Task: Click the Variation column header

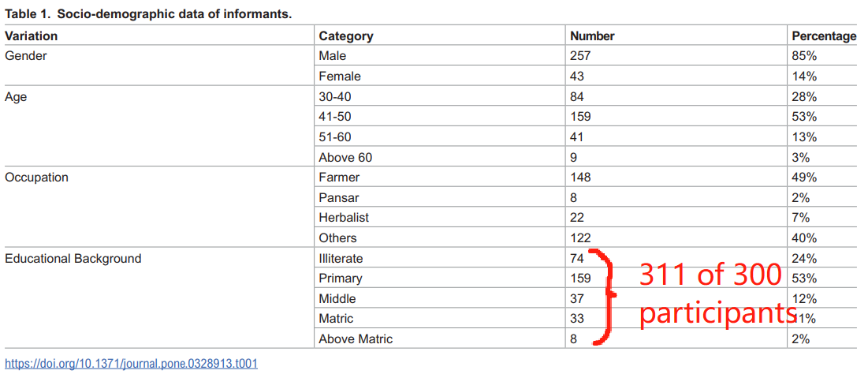Action: pos(31,36)
